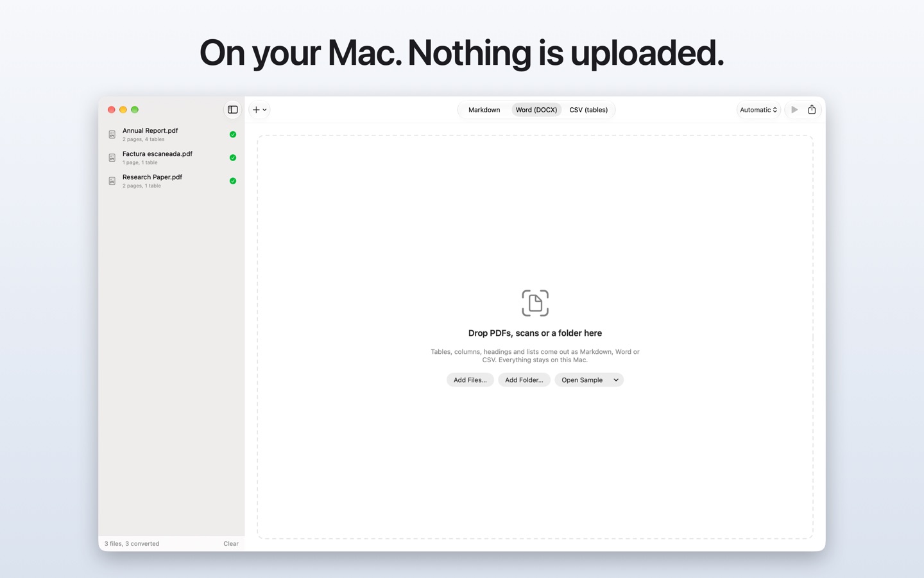Viewport: 924px width, 578px height.
Task: Click the '3 files, 3 converted' status text
Action: [132, 543]
